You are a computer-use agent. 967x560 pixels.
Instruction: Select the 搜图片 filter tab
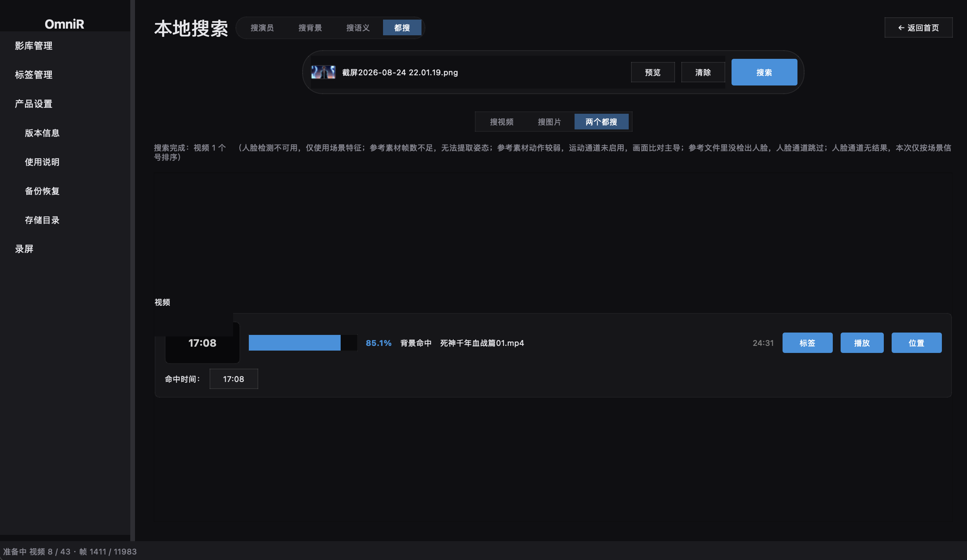pyautogui.click(x=549, y=122)
